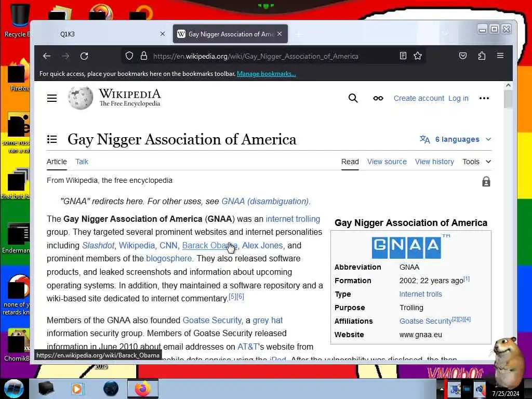Expand the Tools dropdown menu
Viewport: 532px width, 399px height.
coord(477,162)
